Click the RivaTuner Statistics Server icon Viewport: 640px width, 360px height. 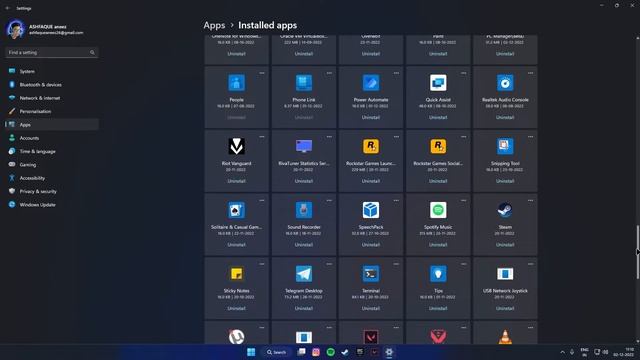(x=304, y=146)
